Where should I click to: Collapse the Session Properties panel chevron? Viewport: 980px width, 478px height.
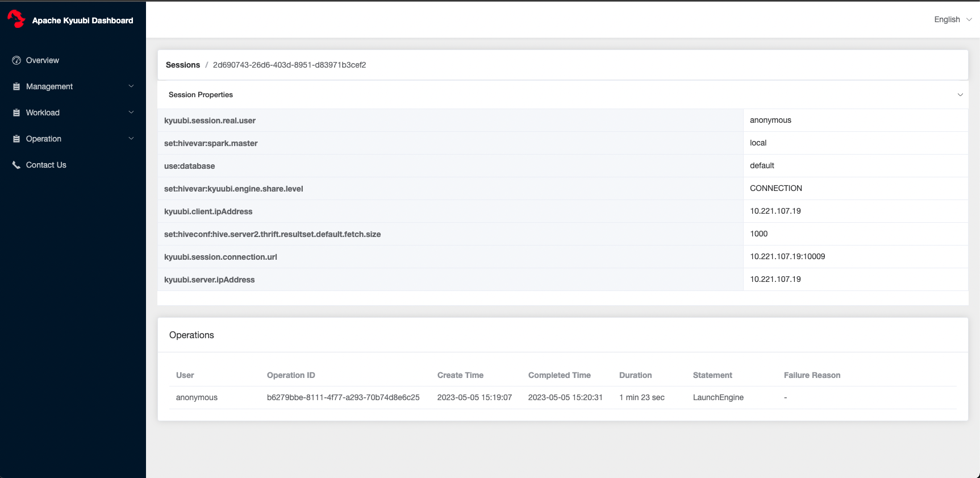click(960, 95)
